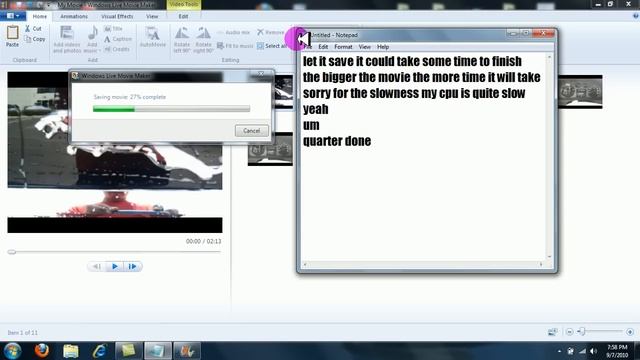Click the Next frame button
Image resolution: width=640 pixels, height=360 pixels.
(x=132, y=267)
